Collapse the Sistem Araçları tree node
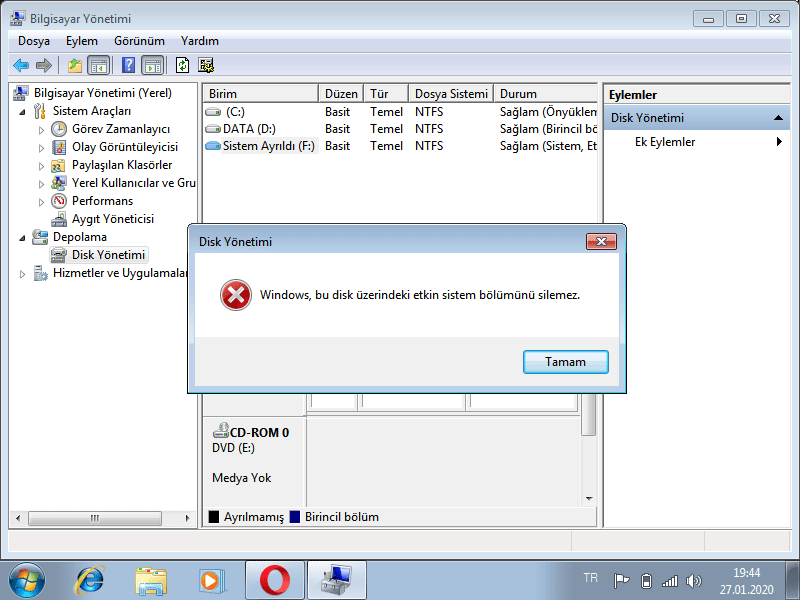The width and height of the screenshot is (800, 600). click(22, 112)
